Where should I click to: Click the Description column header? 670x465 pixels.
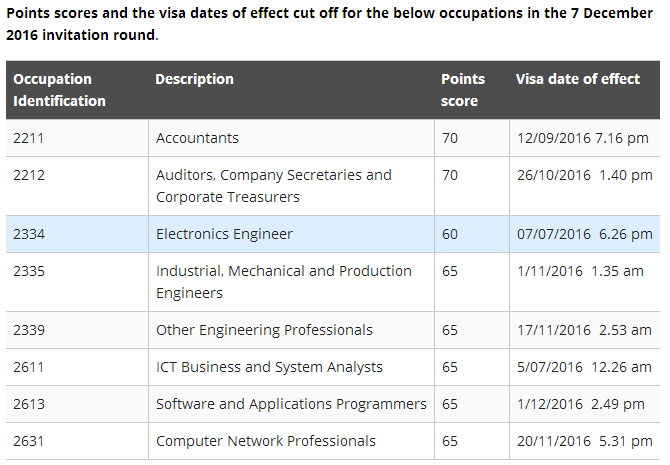[194, 79]
